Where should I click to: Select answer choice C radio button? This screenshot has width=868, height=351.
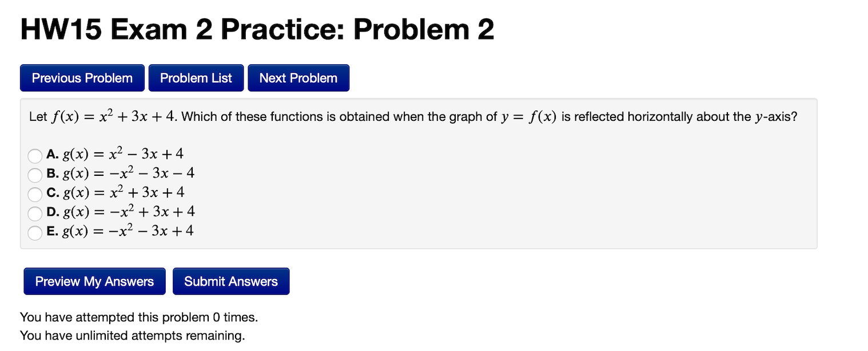tap(34, 194)
